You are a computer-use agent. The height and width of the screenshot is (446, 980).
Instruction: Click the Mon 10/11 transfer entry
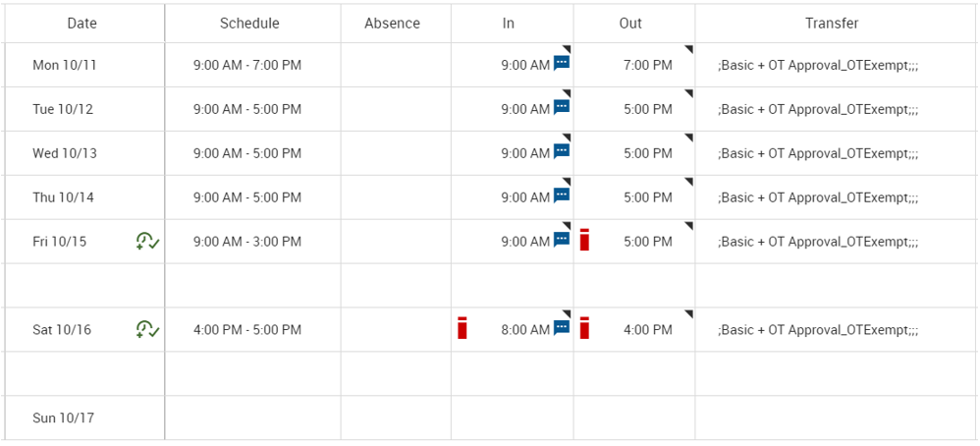pos(818,65)
